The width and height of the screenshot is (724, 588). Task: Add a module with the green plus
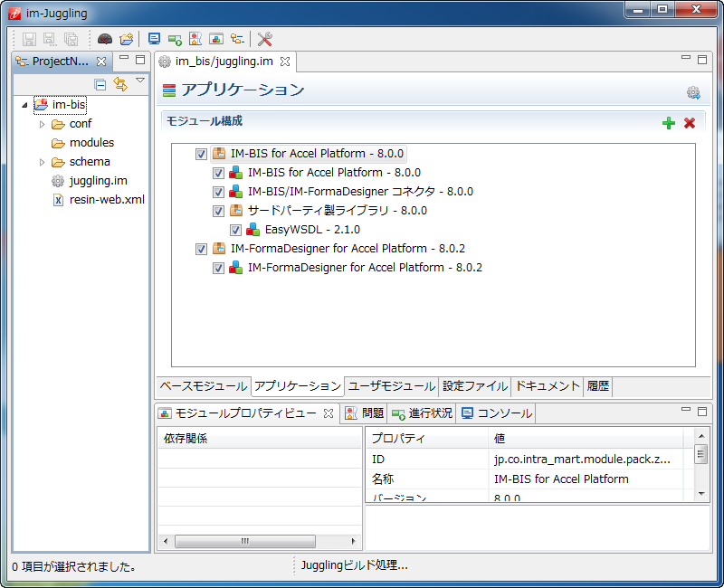coord(669,123)
